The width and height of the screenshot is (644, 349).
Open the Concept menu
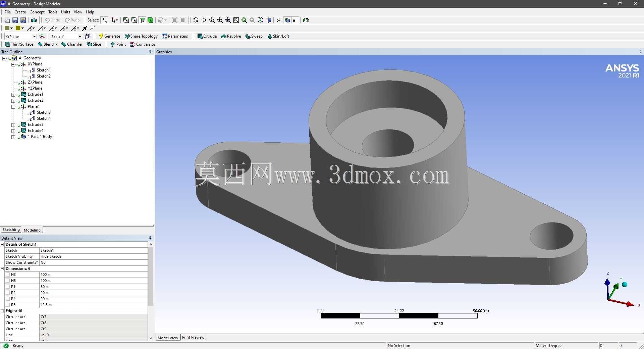37,12
